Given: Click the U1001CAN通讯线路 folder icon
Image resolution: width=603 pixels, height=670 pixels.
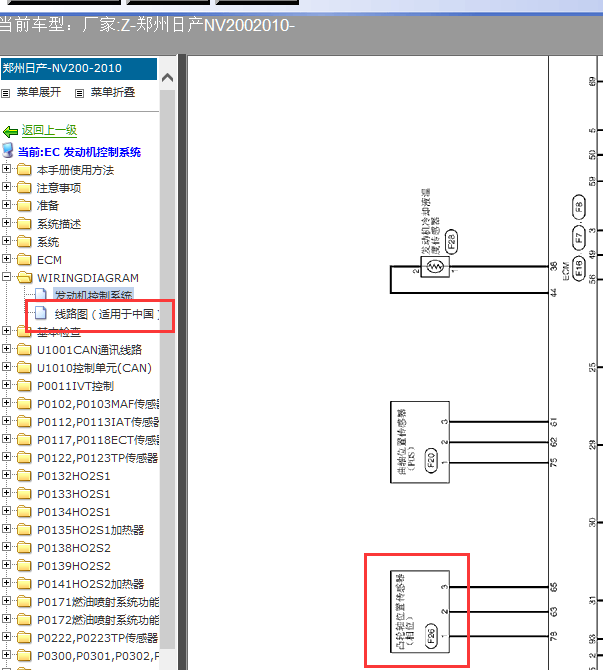Looking at the screenshot, I should point(24,350).
